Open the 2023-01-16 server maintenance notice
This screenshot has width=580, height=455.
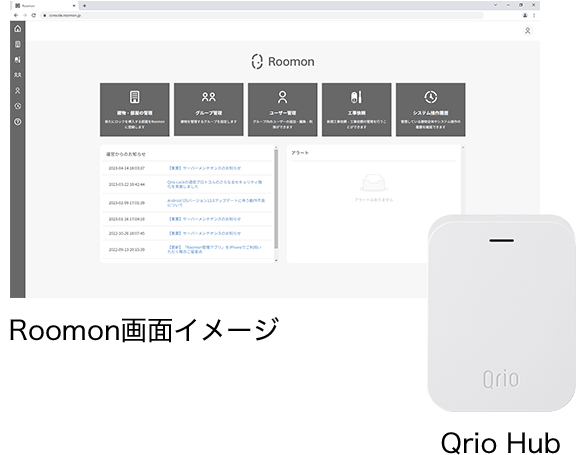click(205, 219)
